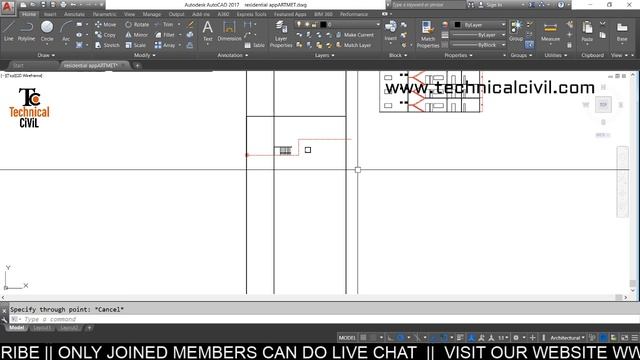Expand the Annotation panel
This screenshot has height=360, width=640.
coord(232,55)
